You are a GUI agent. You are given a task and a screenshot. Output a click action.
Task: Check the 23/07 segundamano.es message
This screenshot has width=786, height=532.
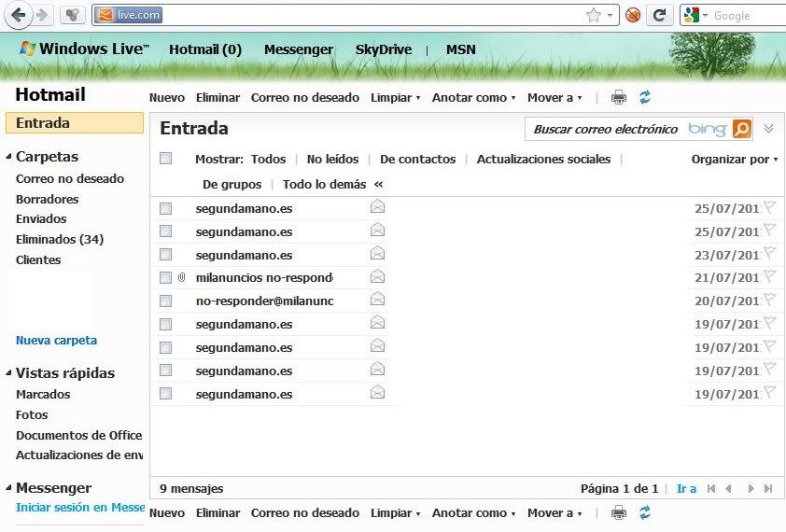[165, 255]
